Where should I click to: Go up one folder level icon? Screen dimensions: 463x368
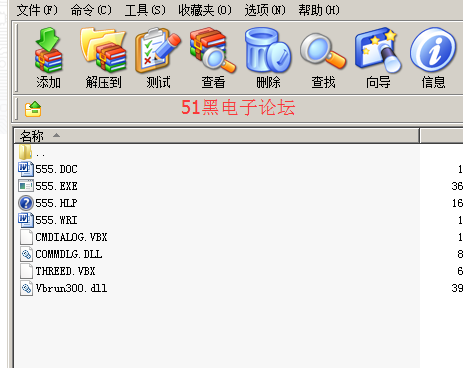(33, 109)
